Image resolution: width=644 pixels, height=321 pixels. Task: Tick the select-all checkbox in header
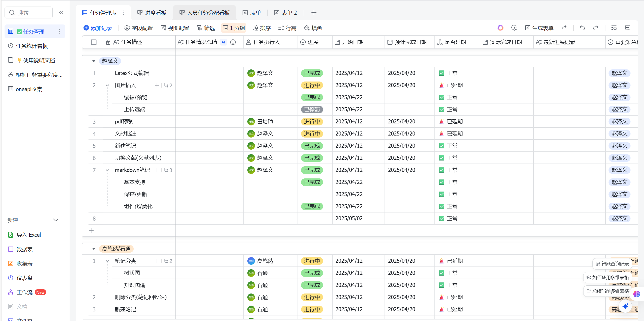pyautogui.click(x=94, y=42)
